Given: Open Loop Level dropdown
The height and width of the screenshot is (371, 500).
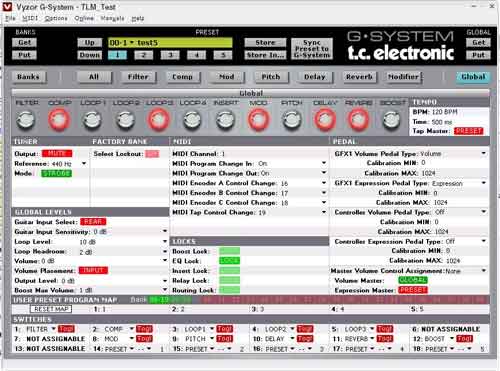Looking at the screenshot, I should click(x=165, y=241).
